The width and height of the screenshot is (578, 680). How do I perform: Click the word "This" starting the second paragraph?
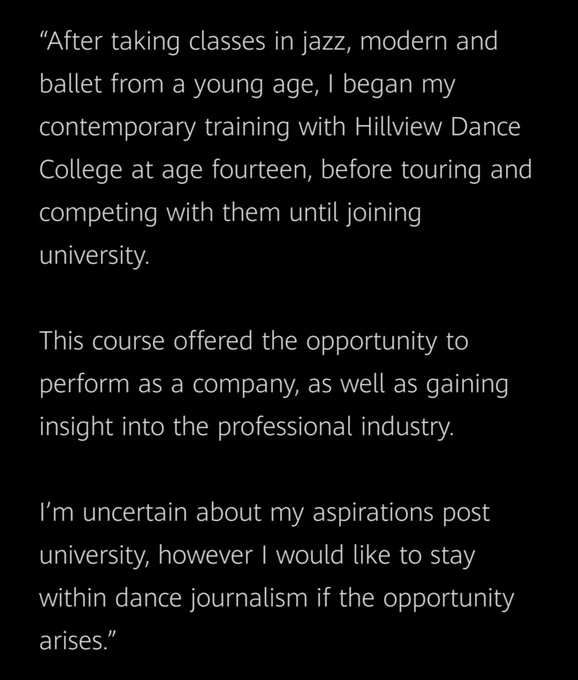61,340
